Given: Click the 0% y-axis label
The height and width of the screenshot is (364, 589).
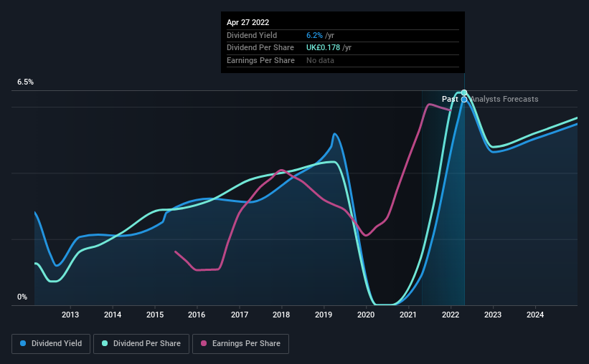Looking at the screenshot, I should click(x=22, y=297).
